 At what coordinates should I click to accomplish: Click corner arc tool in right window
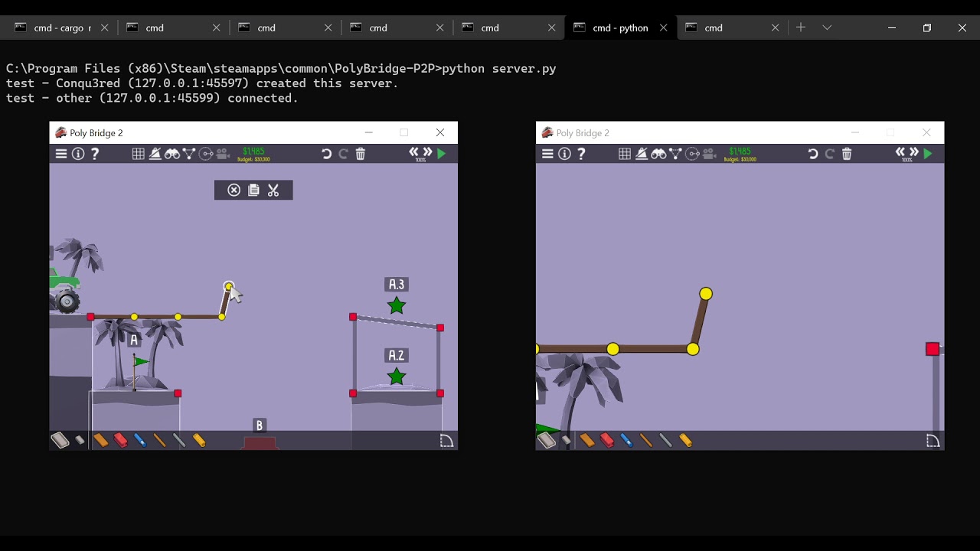[933, 441]
